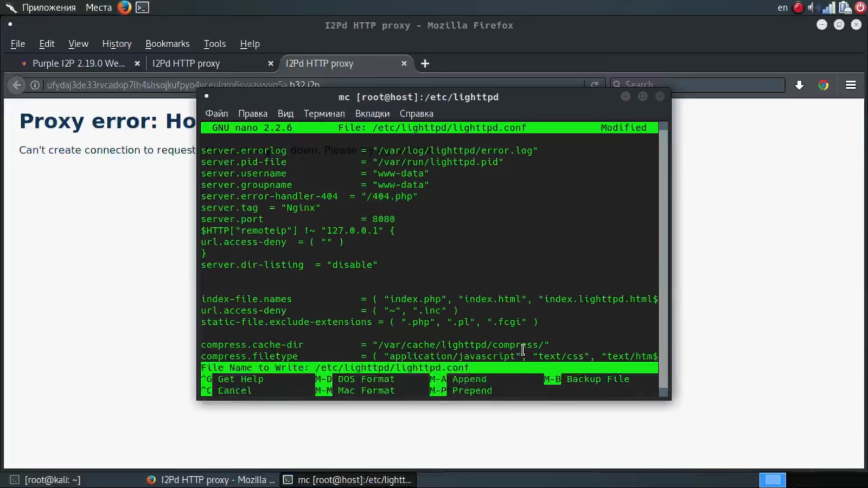Screen dimensions: 868x488
Task: Open Firefox History menu
Action: pyautogui.click(x=117, y=44)
